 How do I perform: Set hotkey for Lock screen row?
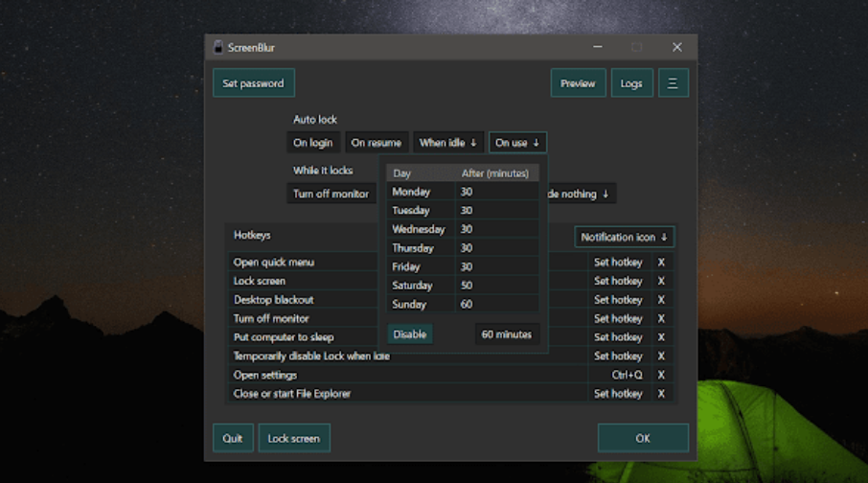(x=618, y=281)
